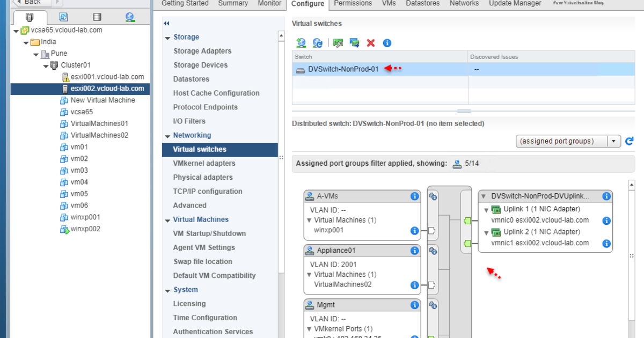Show info for the A-VMs port group
This screenshot has height=338, width=644.
pos(414,196)
